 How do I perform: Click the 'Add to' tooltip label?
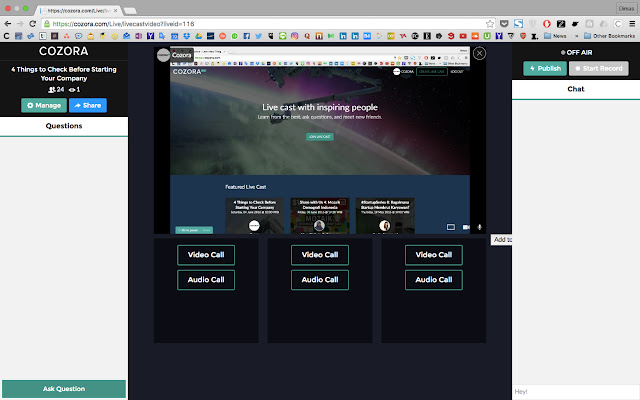point(502,240)
